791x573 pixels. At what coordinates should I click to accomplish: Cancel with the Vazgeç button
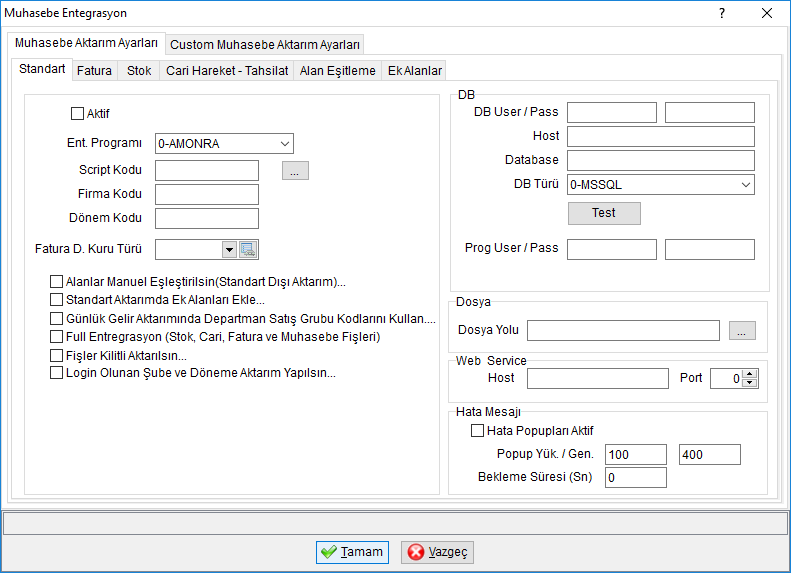tap(437, 552)
